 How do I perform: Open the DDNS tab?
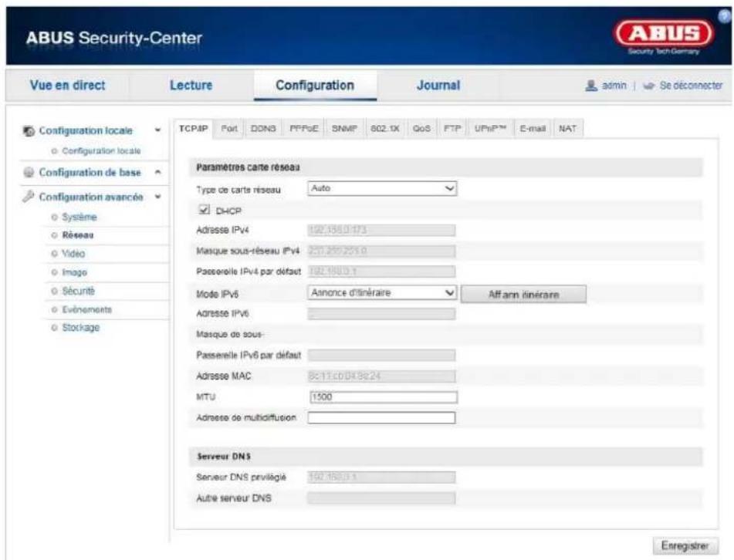(x=263, y=129)
